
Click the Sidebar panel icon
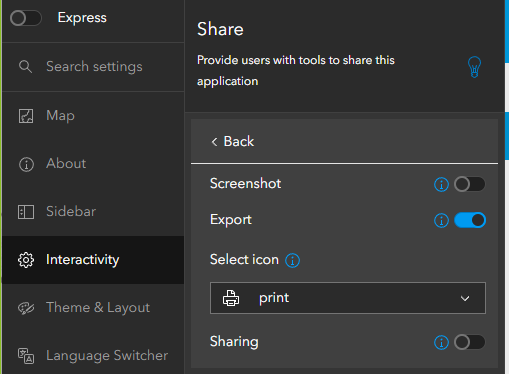(x=26, y=212)
